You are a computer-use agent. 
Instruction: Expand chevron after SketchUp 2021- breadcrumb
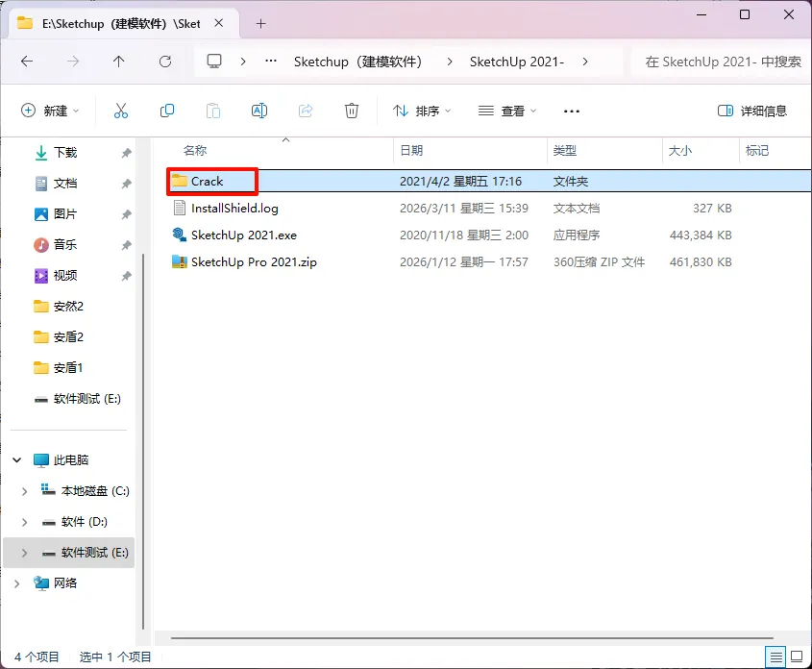click(585, 62)
